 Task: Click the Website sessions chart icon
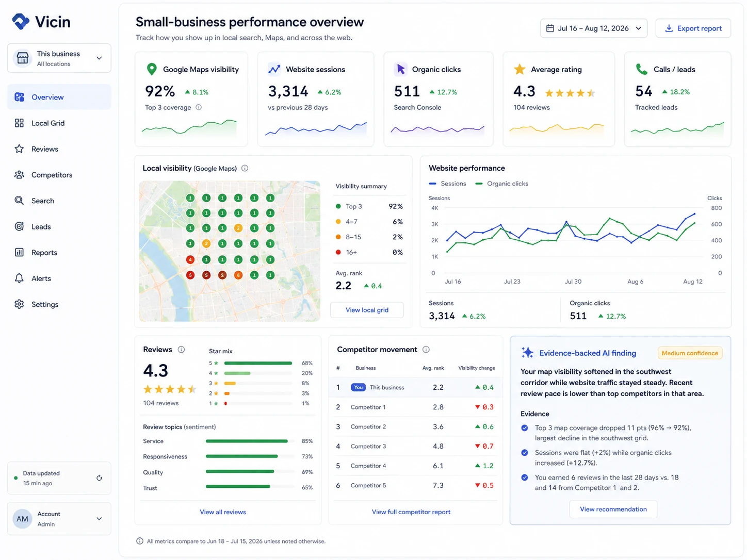pyautogui.click(x=274, y=69)
